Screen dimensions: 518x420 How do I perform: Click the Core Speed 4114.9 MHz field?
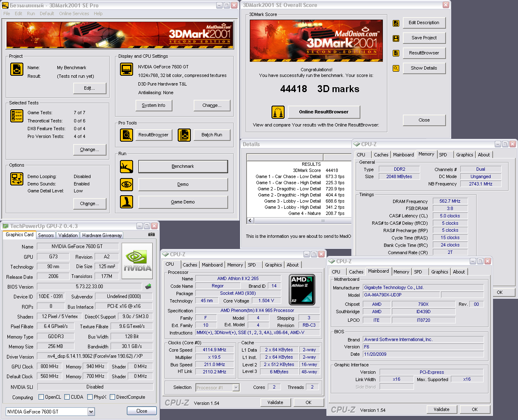pyautogui.click(x=215, y=350)
